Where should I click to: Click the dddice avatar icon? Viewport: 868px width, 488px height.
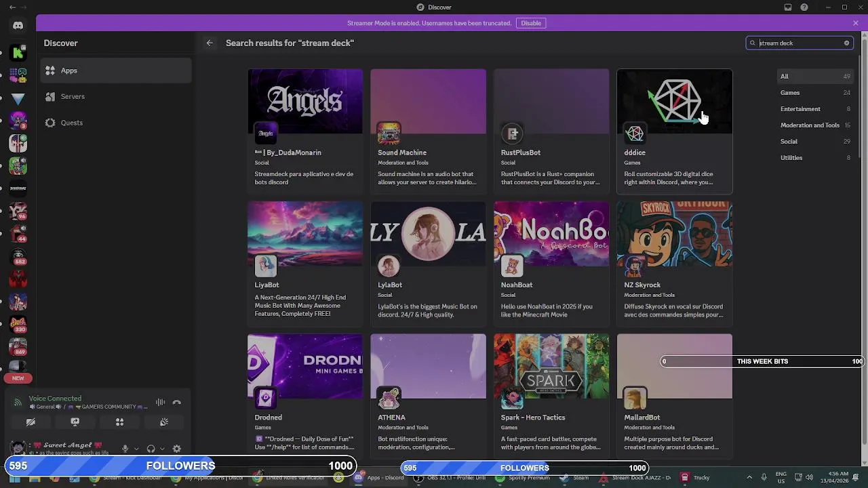(x=635, y=134)
